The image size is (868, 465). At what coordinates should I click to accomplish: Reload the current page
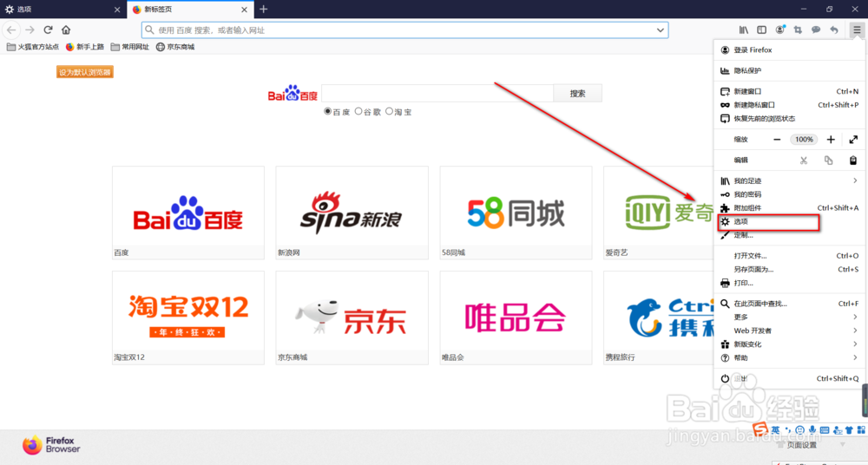(x=48, y=29)
